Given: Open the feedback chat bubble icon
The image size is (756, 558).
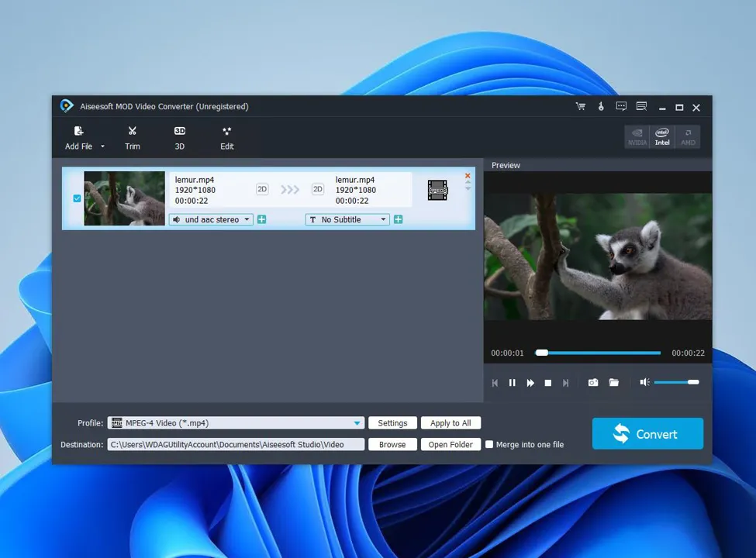Looking at the screenshot, I should point(622,106).
